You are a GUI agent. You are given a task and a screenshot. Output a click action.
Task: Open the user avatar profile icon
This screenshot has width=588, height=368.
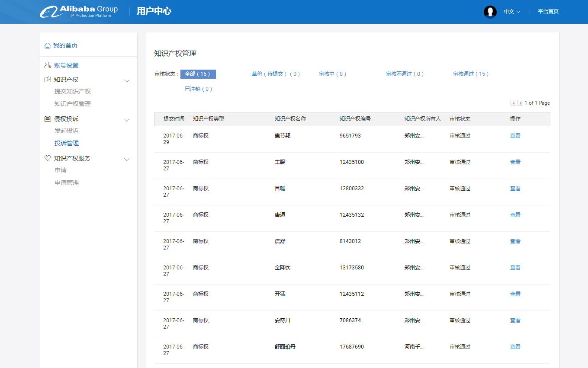point(490,12)
